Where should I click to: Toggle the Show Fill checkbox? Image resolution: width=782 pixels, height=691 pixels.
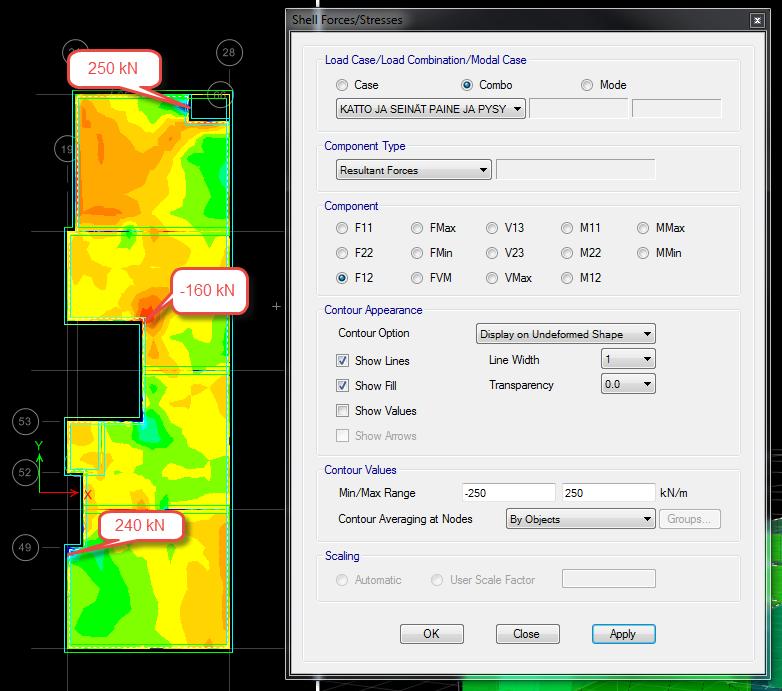point(343,385)
